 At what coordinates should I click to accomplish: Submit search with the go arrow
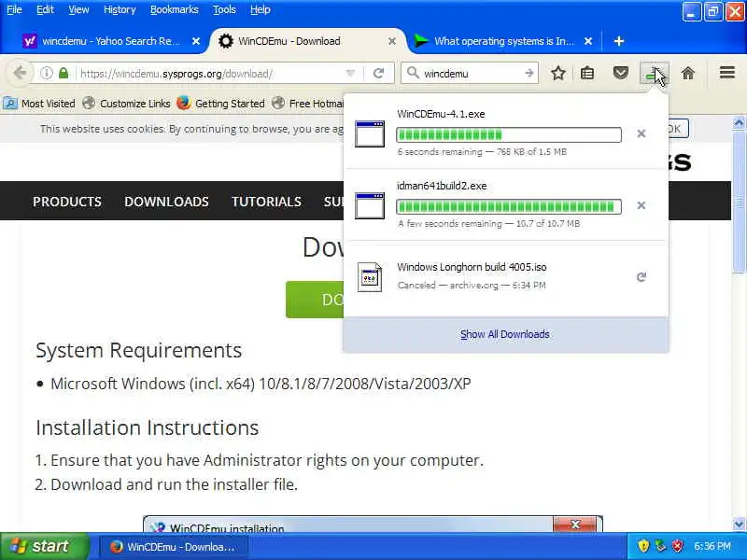coord(529,74)
